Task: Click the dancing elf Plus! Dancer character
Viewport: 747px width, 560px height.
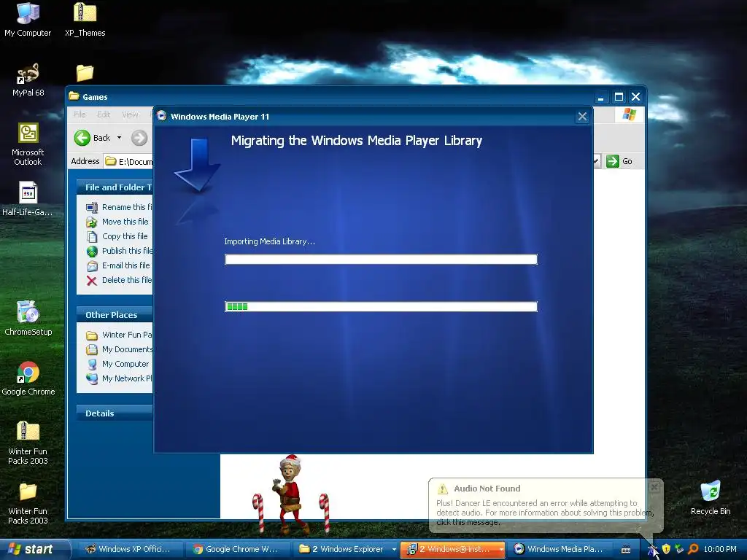Action: pos(290,494)
